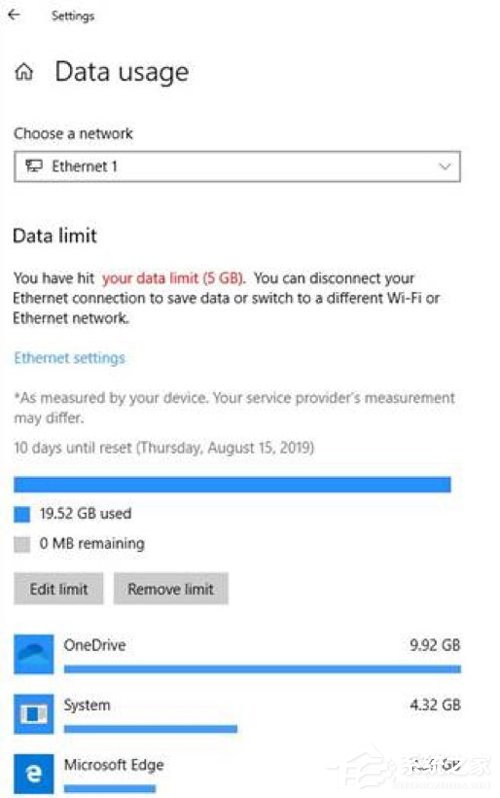This screenshot has height=798, width=500.
Task: Open Ethernet settings link
Action: click(x=69, y=358)
